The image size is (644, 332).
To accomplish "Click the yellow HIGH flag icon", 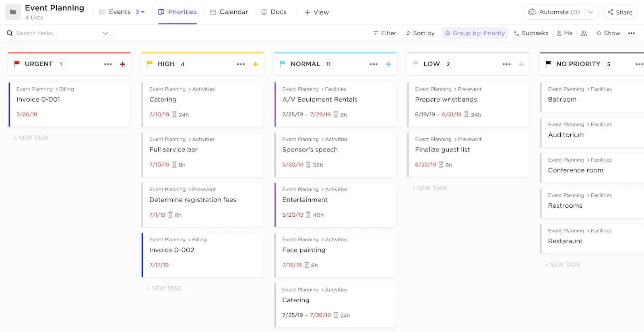I will point(150,64).
